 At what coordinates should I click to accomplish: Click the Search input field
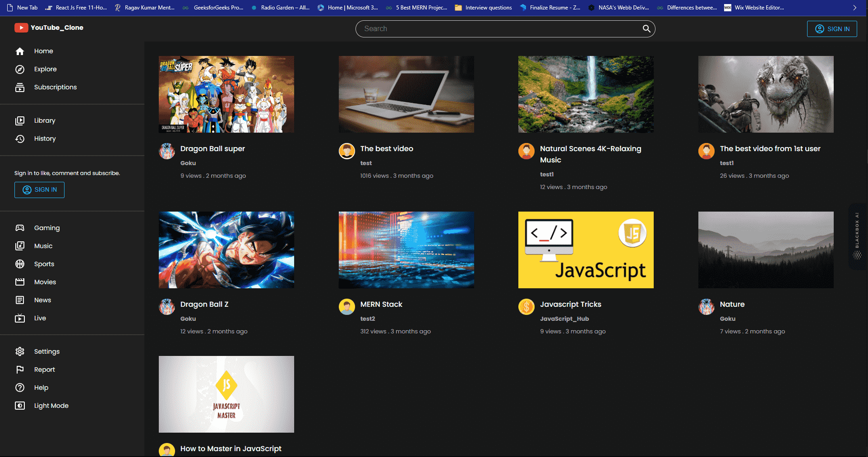(501, 29)
